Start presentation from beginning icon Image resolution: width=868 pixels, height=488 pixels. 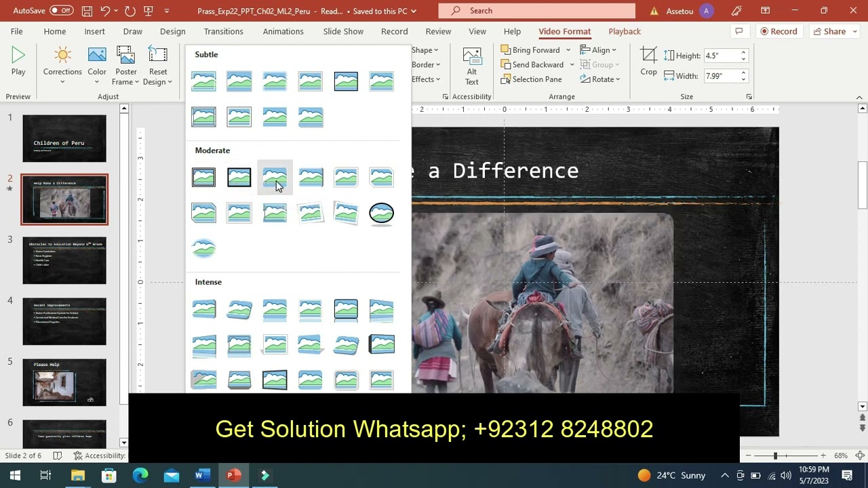point(149,11)
